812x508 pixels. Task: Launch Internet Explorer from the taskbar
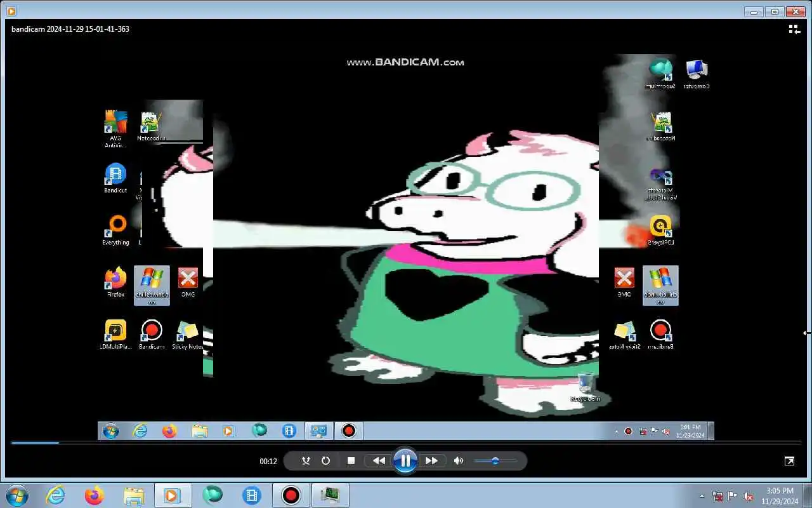click(56, 495)
